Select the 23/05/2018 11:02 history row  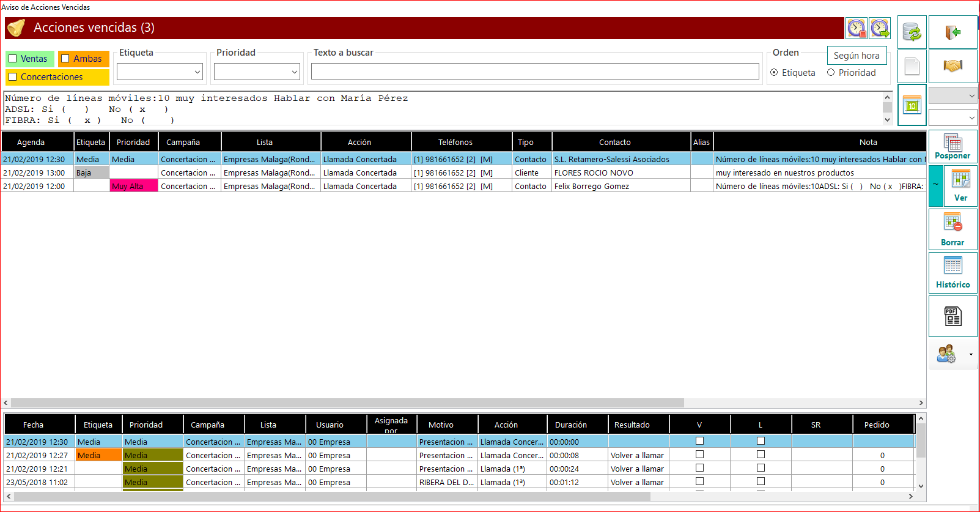[x=459, y=483]
